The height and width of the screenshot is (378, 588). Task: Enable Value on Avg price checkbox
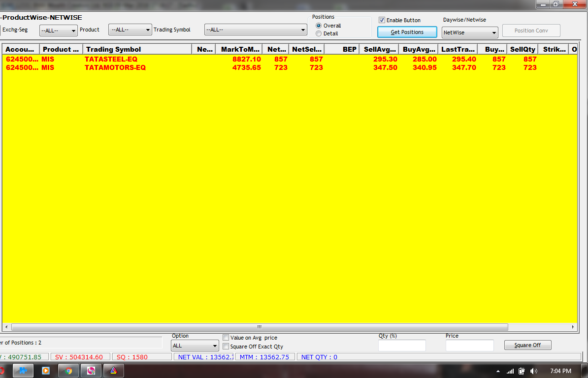pos(226,338)
